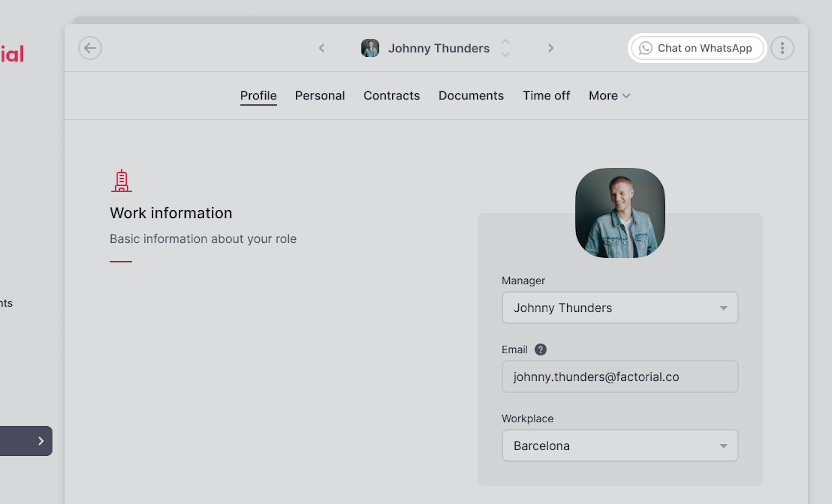Click the Email help question mark icon
The width and height of the screenshot is (832, 504).
coord(540,349)
